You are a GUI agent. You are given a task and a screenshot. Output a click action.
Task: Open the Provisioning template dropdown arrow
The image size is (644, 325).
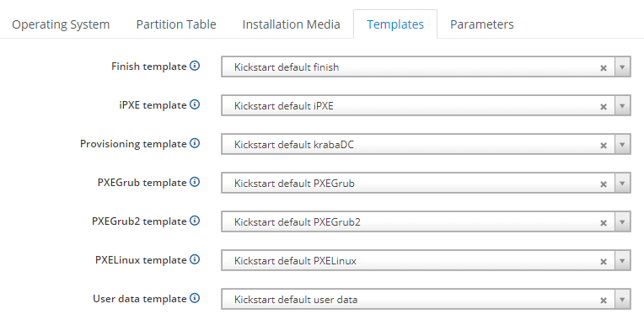(x=622, y=145)
